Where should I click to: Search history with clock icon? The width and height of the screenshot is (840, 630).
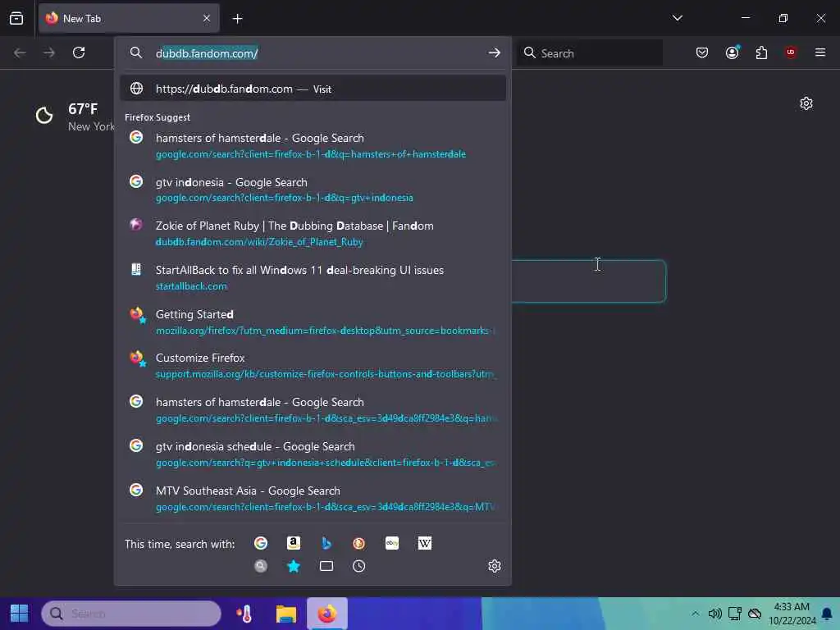point(359,566)
